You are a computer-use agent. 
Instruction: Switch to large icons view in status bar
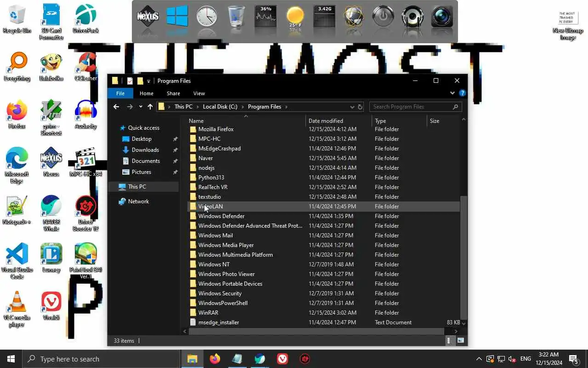click(461, 340)
